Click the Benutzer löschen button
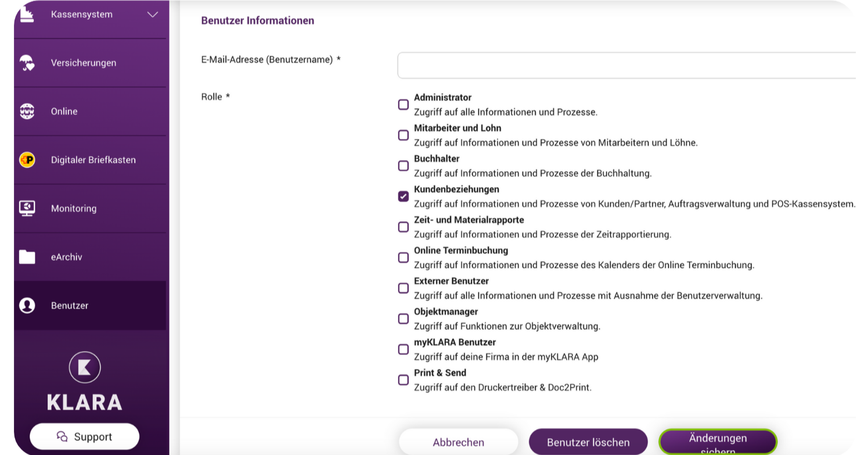The image size is (868, 455). tap(588, 442)
